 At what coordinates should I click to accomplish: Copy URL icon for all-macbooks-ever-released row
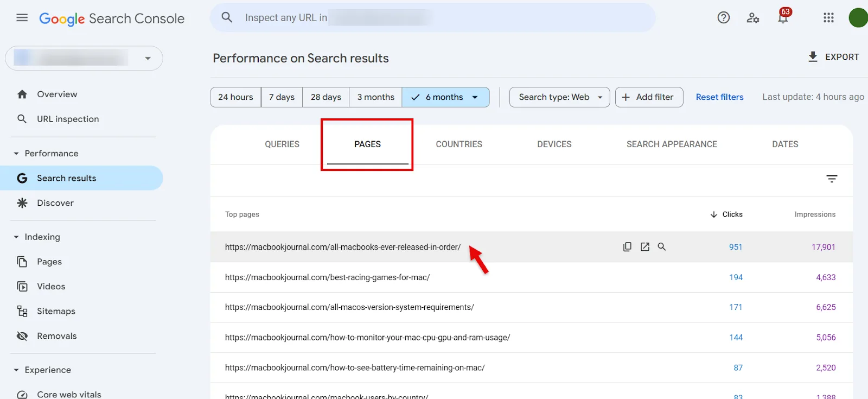[627, 247]
